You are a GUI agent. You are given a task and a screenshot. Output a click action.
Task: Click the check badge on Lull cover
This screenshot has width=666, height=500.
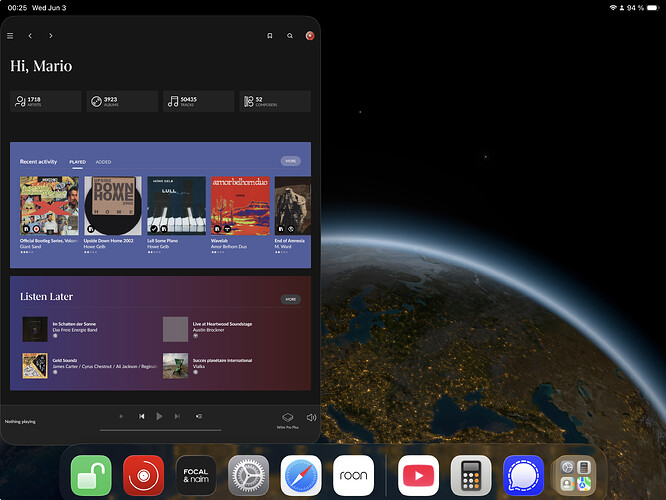(154, 229)
